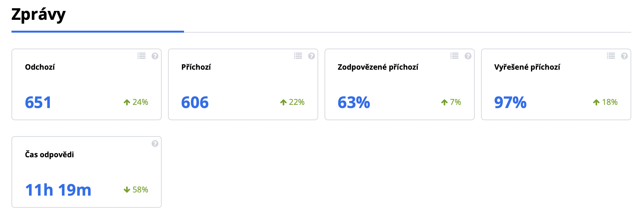Screen dimensions: 644x218
Task: Click the 22% increase indicator on Příchozí
Action: [x=293, y=102]
